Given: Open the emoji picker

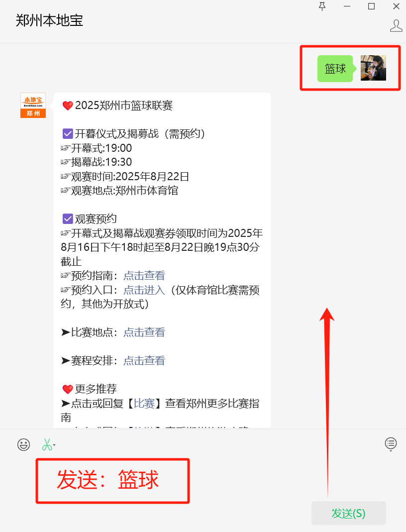Looking at the screenshot, I should pyautogui.click(x=24, y=444).
